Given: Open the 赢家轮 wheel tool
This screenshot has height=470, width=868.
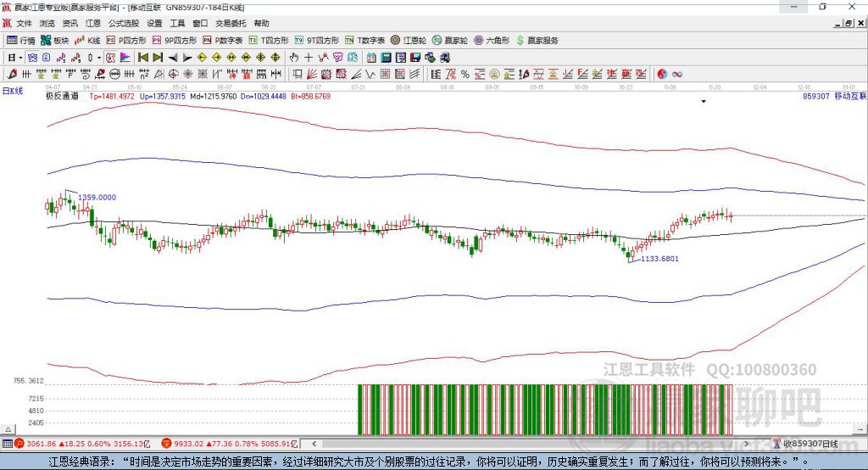Looking at the screenshot, I should pos(450,41).
